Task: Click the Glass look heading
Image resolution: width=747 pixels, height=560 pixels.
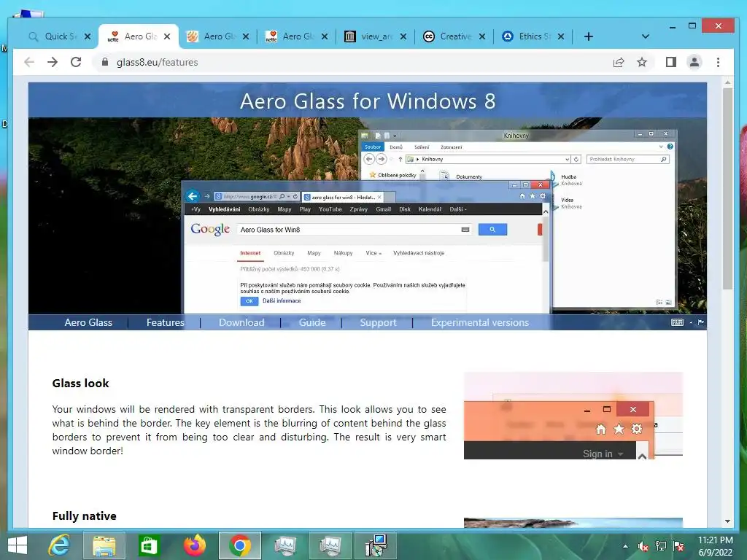Action: click(x=80, y=384)
